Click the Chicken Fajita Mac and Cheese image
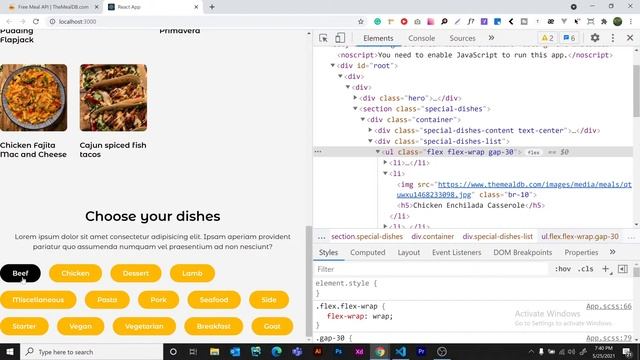Image resolution: width=640 pixels, height=360 pixels. click(x=33, y=98)
